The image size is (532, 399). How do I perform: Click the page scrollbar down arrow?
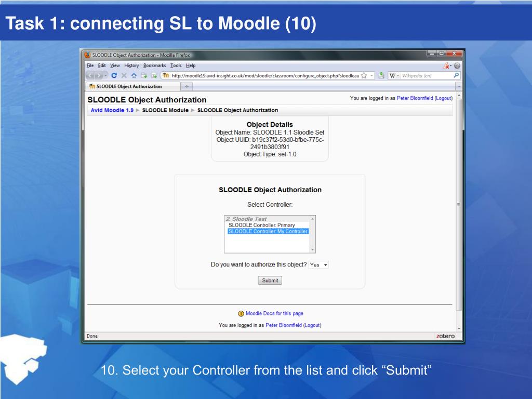pyautogui.click(x=459, y=329)
